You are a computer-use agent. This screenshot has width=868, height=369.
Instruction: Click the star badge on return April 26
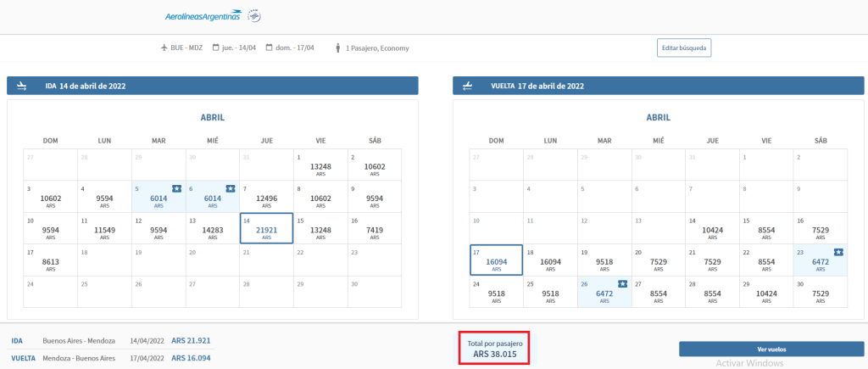coord(624,283)
